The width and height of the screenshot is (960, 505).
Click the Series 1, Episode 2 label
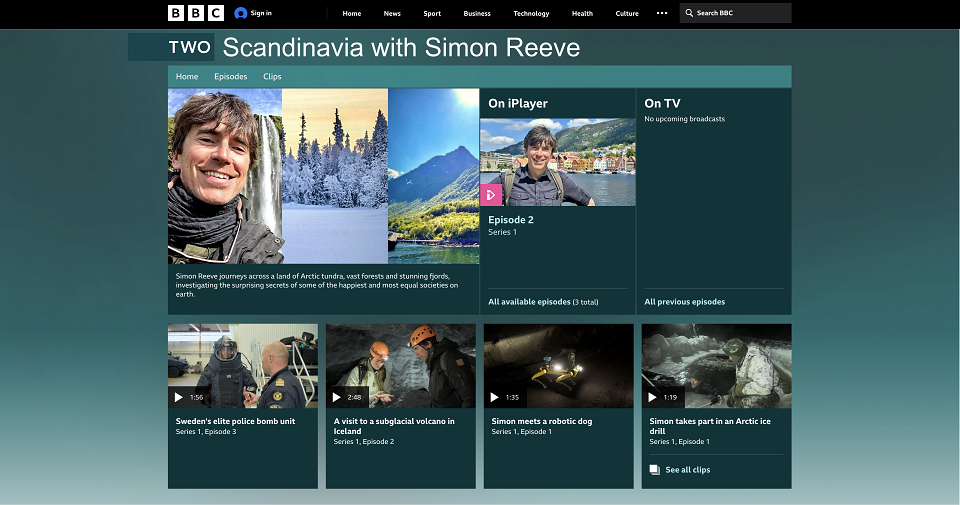point(364,441)
